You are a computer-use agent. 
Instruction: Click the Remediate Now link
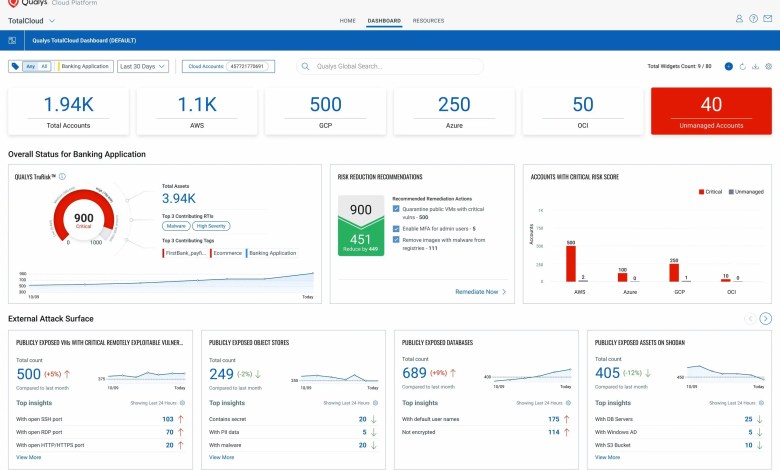477,292
